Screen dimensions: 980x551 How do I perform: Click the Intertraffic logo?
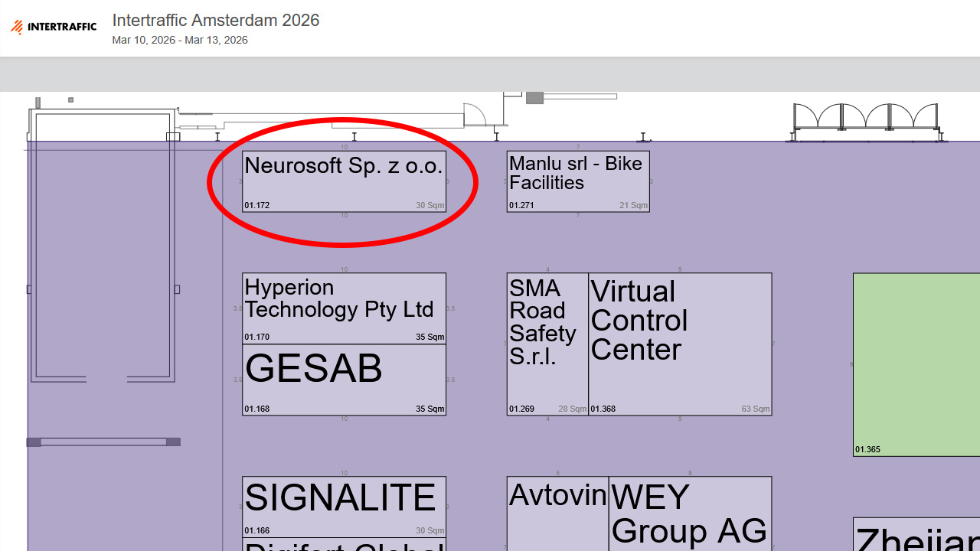click(54, 28)
